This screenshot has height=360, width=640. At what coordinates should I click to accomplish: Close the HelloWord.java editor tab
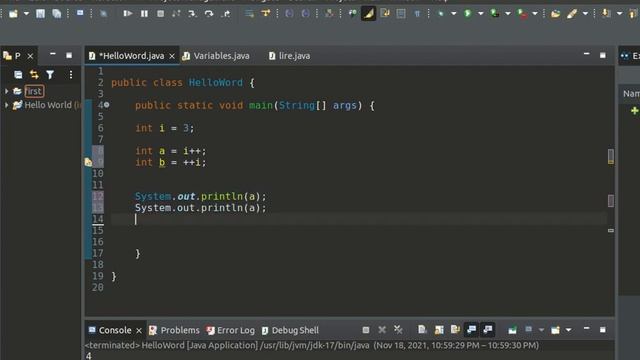172,56
